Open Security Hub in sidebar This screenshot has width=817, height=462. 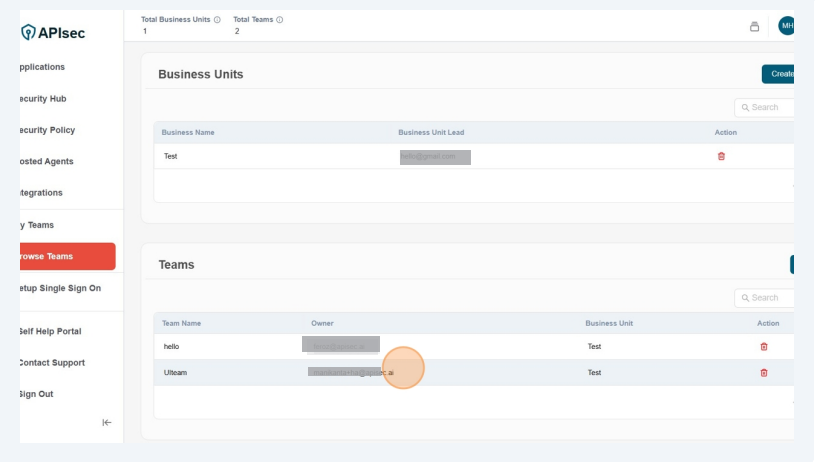click(43, 99)
